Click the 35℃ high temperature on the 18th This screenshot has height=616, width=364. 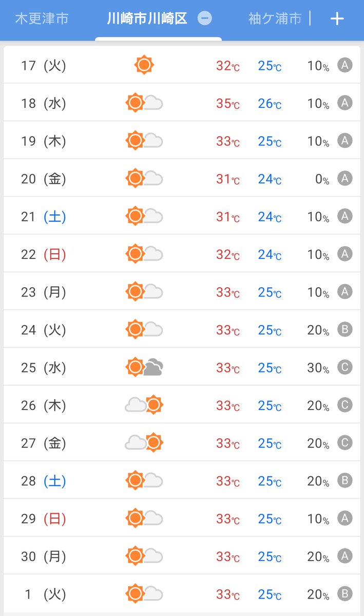(228, 103)
